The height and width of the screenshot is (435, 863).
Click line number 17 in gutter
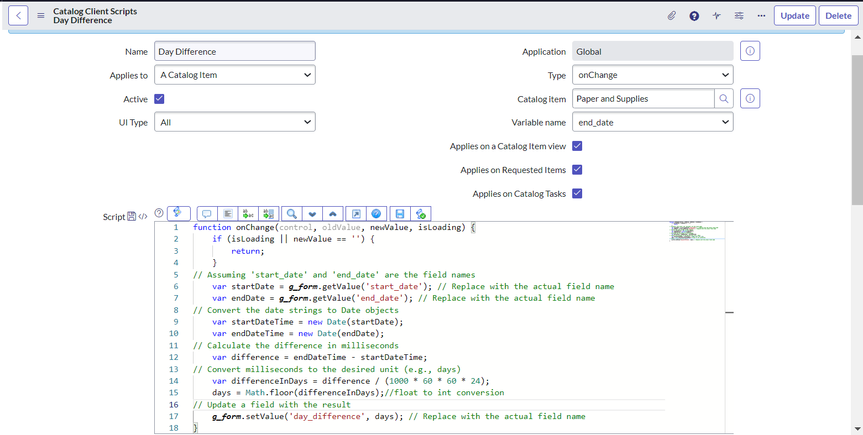point(173,416)
